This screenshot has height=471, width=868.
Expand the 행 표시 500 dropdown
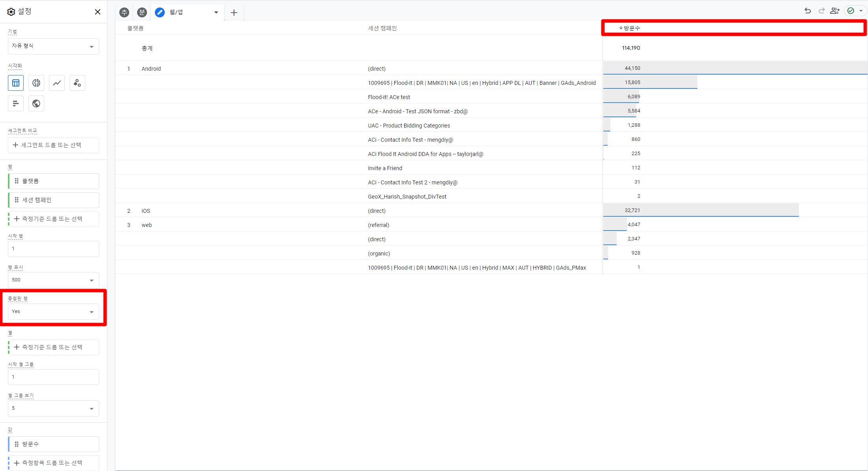[53, 280]
